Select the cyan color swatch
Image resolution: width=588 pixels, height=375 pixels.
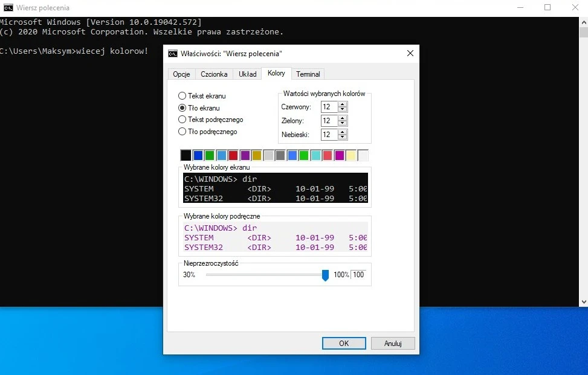(316, 155)
